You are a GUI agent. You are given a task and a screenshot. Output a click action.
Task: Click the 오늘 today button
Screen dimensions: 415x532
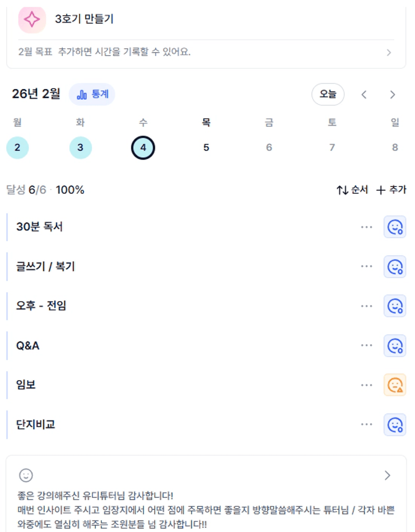coord(328,94)
